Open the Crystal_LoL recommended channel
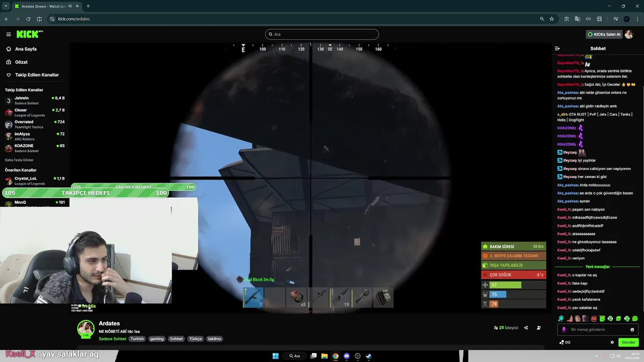Screen dimensions: 644x362 (35, 181)
